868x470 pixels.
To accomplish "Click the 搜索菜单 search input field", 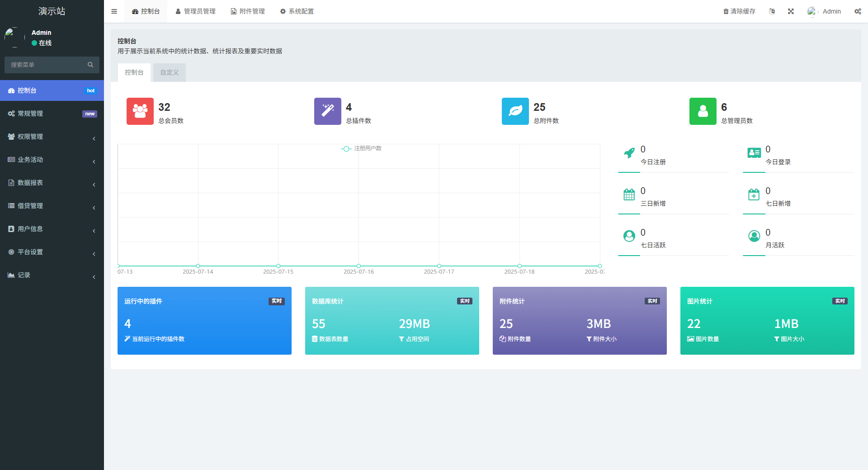I will [45, 65].
